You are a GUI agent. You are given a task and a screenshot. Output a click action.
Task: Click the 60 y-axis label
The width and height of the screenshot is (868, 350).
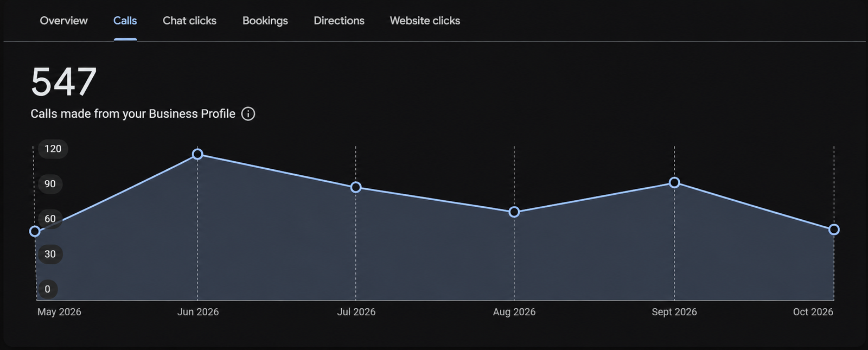(50, 219)
